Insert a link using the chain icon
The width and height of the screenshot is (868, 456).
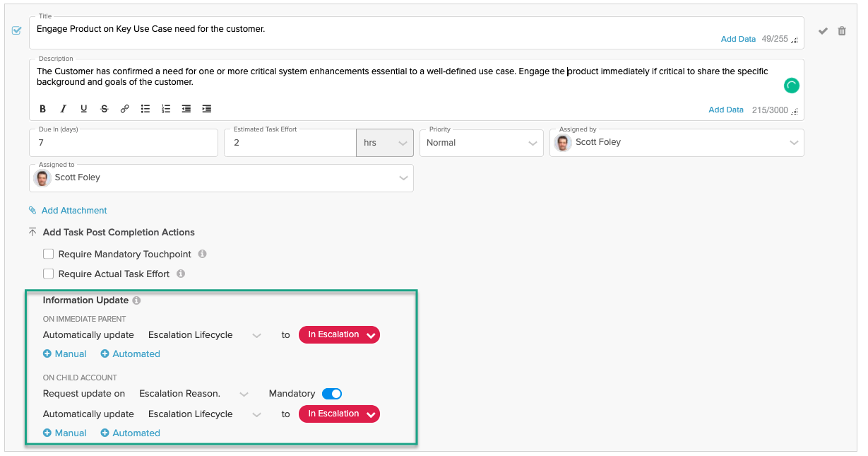click(125, 109)
